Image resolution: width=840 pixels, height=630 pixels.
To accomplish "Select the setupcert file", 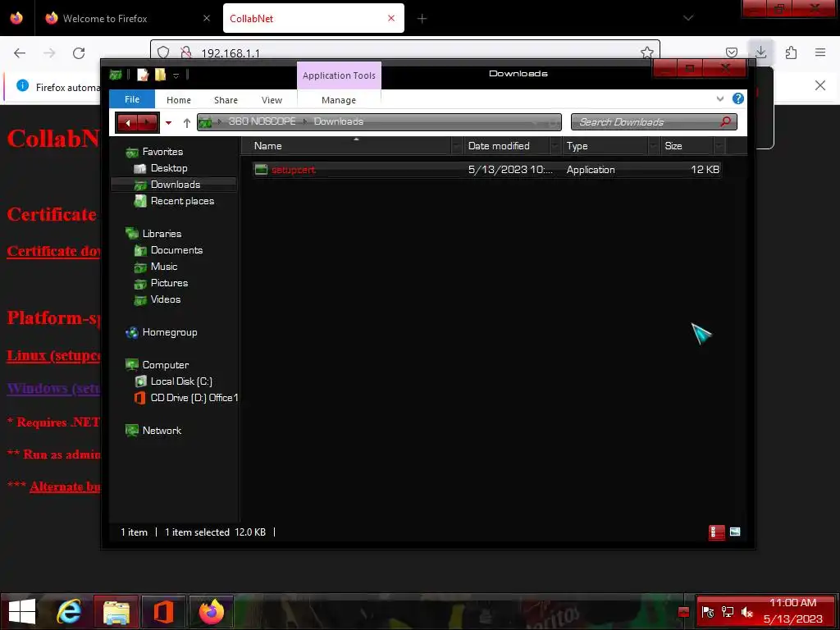I will click(x=487, y=170).
